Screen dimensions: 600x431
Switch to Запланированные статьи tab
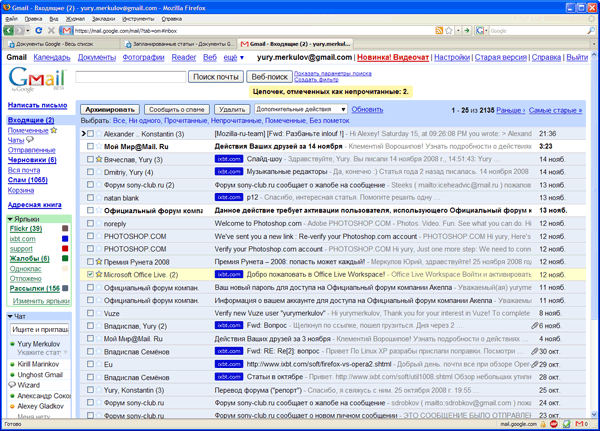178,44
